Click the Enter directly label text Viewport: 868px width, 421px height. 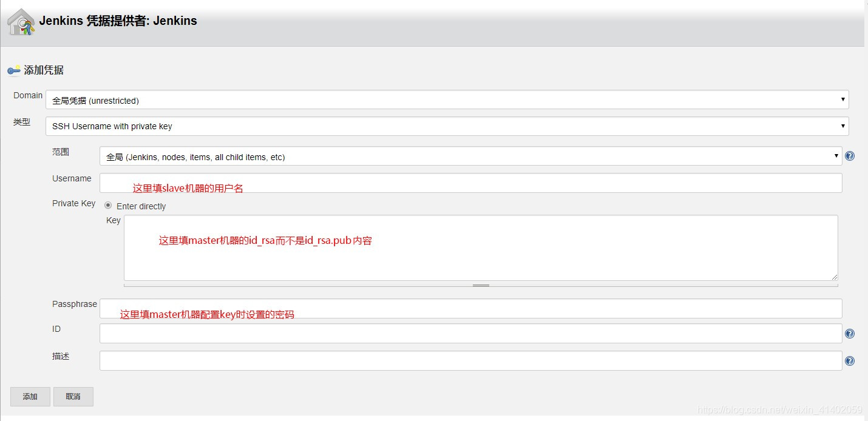(141, 206)
